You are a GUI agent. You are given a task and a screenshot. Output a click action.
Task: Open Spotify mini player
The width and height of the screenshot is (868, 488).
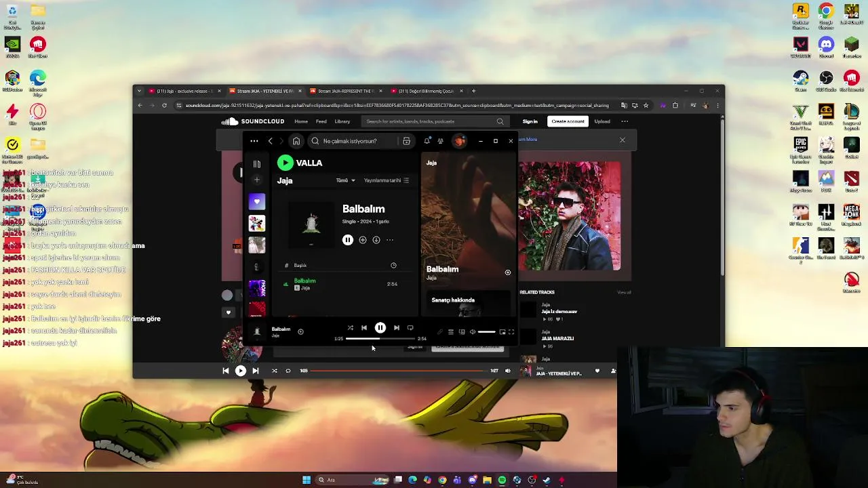point(502,332)
